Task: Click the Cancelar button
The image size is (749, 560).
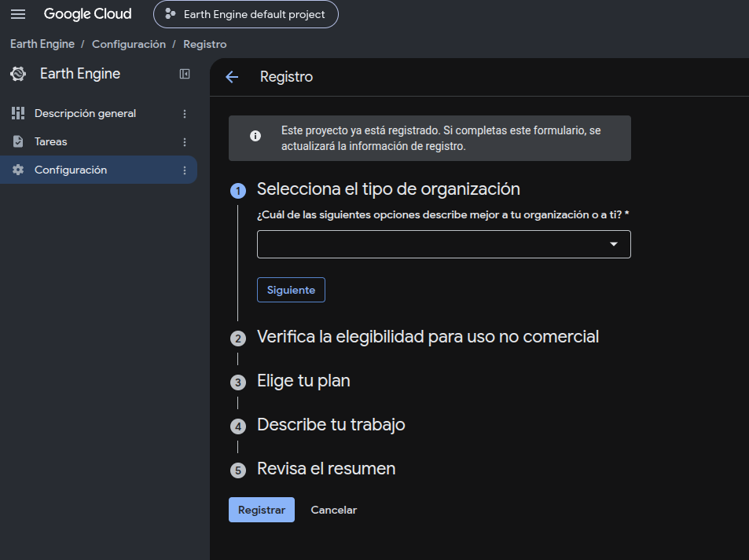Action: click(x=334, y=510)
